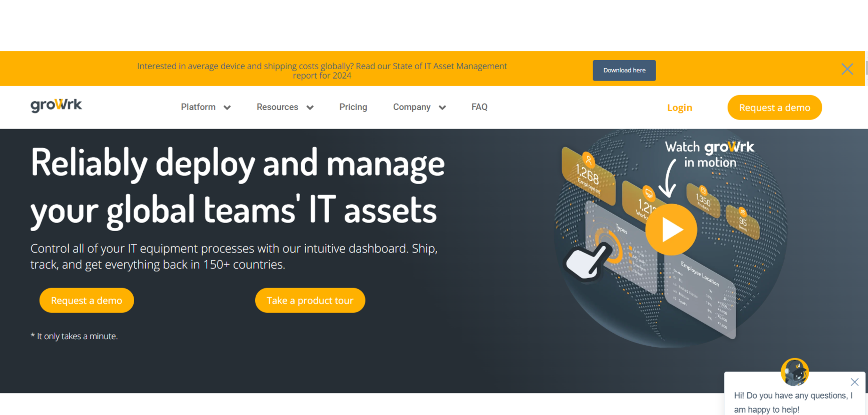
Task: Click Take a product tour button
Action: (310, 300)
